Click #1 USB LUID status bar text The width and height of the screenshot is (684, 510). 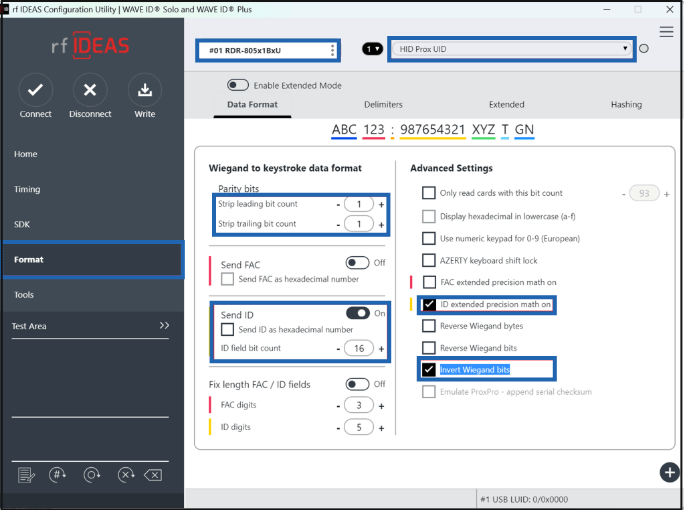tap(524, 499)
